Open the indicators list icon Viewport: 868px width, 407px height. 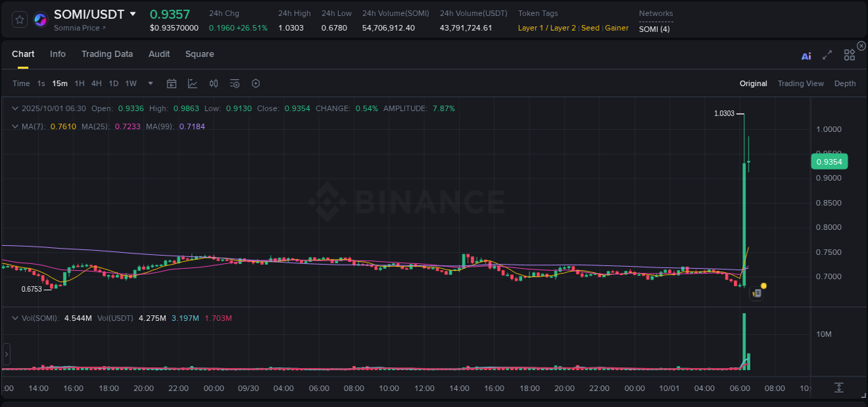(235, 83)
